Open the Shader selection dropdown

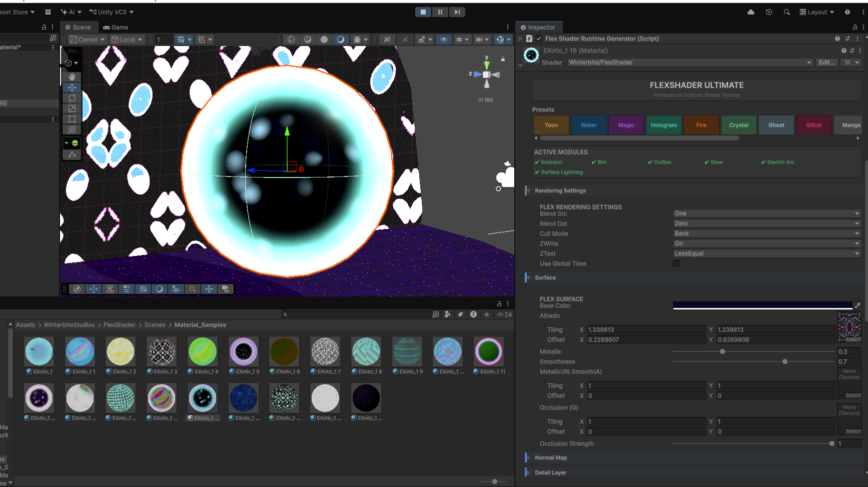pyautogui.click(x=690, y=62)
